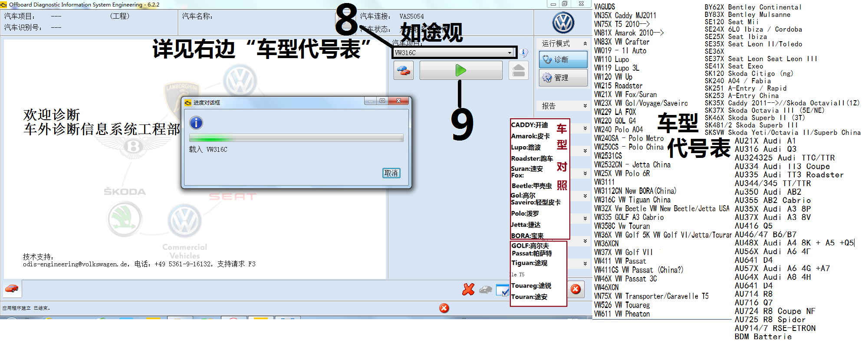Minimize the 进度对话框 progress dialog
Viewport: 868px width, 347px height.
[x=370, y=101]
